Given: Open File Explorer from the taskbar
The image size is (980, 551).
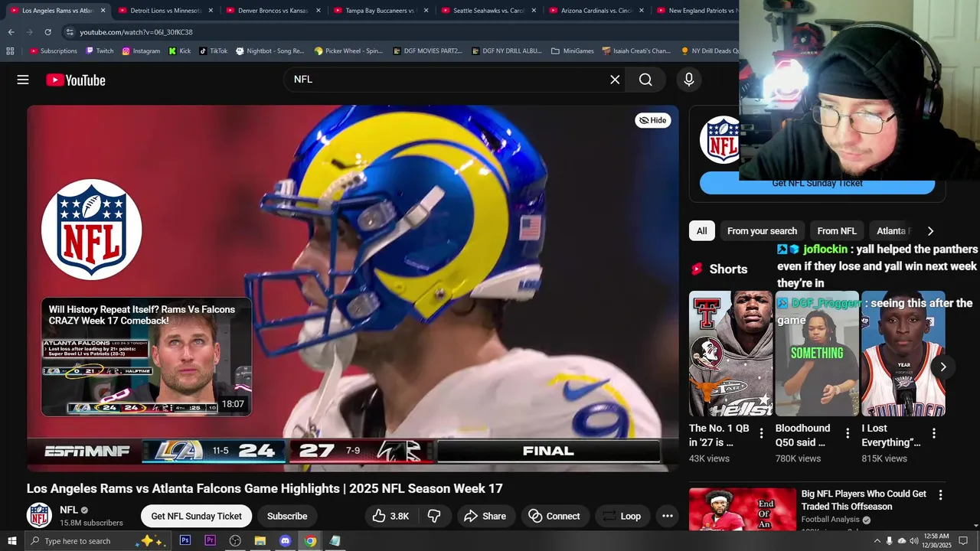Looking at the screenshot, I should pos(260,541).
